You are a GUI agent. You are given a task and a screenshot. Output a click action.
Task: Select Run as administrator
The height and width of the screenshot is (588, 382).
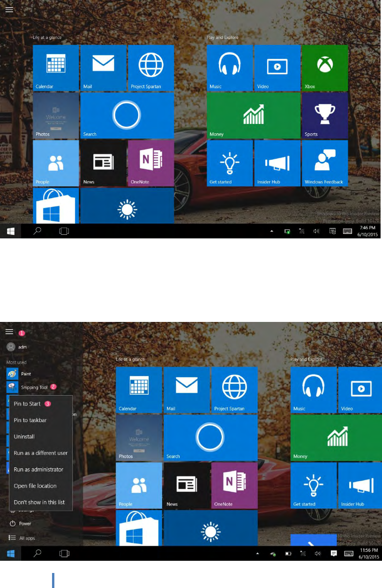[x=38, y=469]
